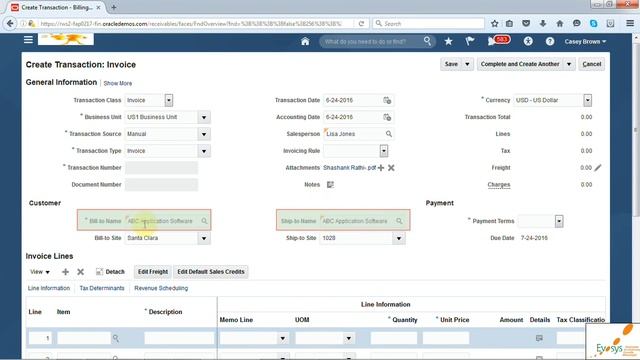Viewport: 640px width, 360px height.
Task: Open Memo Line dropdown in line 1
Action: (282, 338)
